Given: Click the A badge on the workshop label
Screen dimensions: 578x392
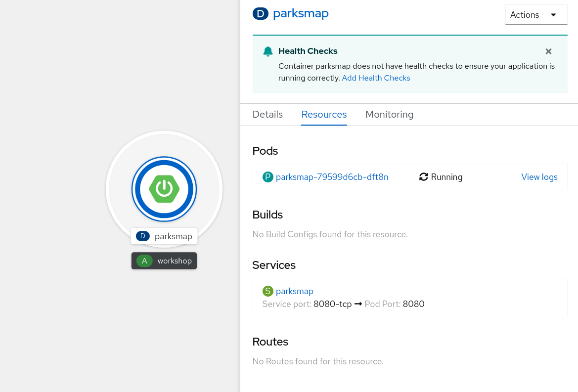Looking at the screenshot, I should pyautogui.click(x=144, y=261).
